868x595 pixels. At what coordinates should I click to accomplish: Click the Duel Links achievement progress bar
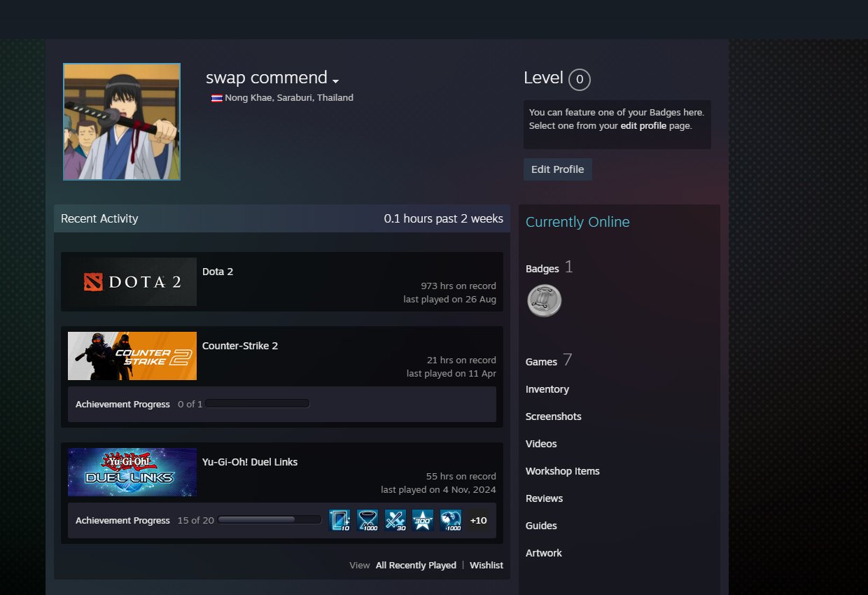point(269,520)
